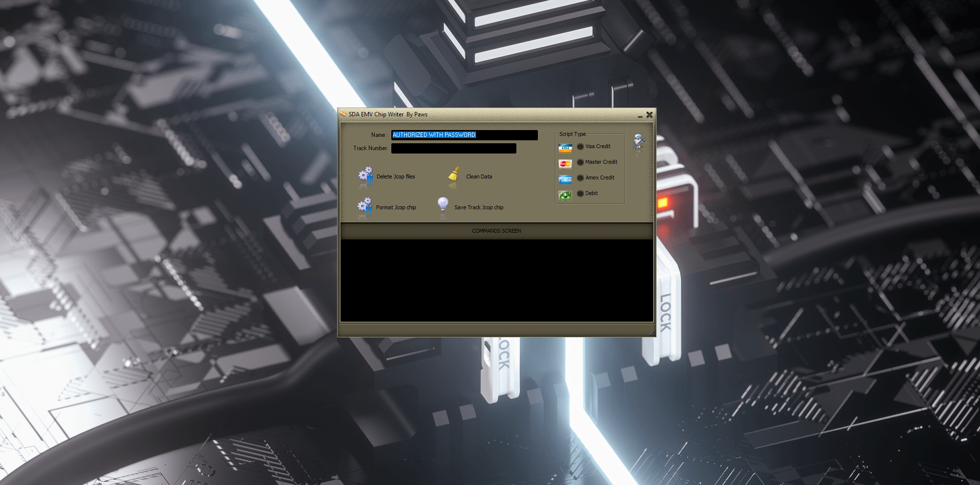Screen dimensions: 980x485
Task: Click the figure icon right of Script Type
Action: (x=639, y=141)
